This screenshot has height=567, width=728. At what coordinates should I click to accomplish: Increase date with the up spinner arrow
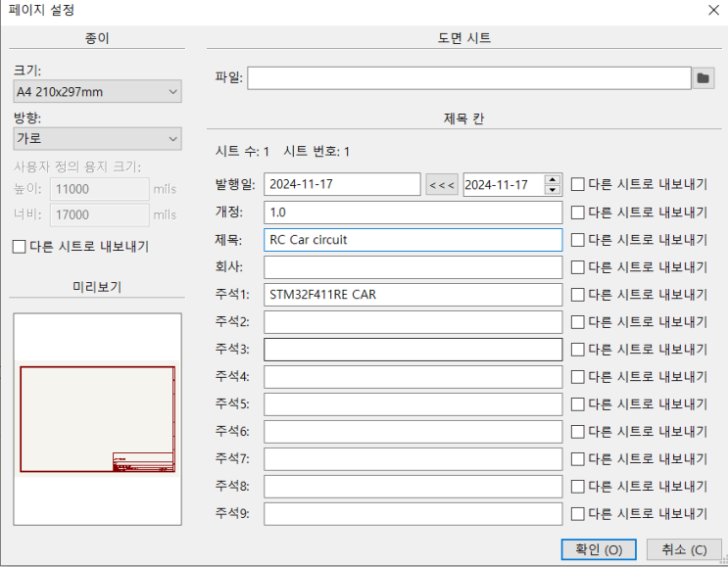click(x=552, y=180)
